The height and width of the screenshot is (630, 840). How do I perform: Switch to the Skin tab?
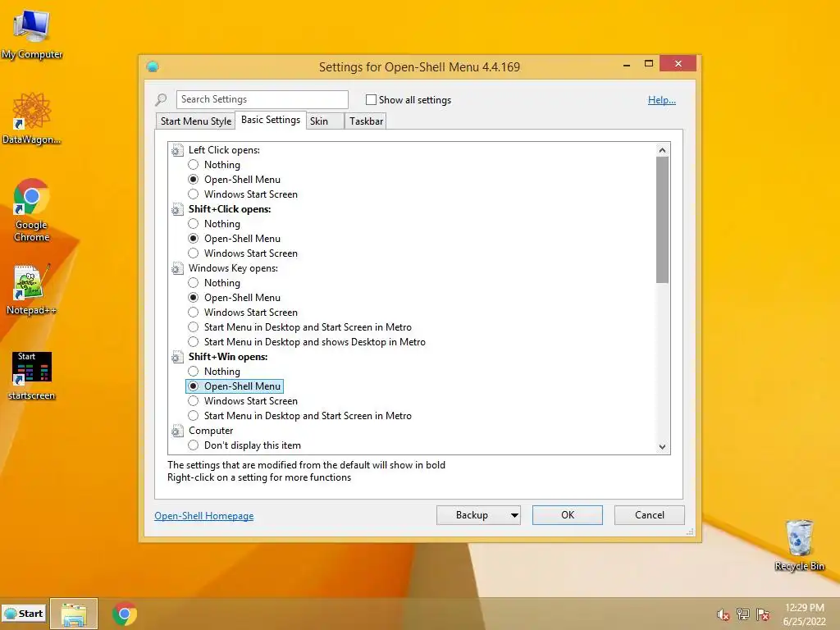[325, 121]
